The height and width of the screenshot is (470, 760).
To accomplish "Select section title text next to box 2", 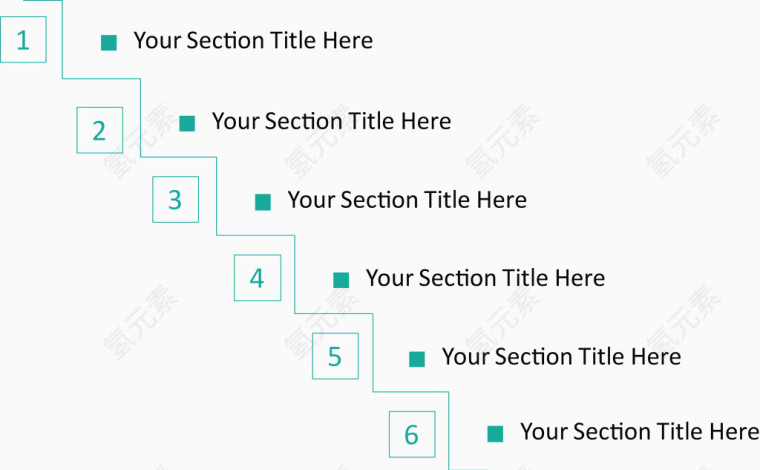I will point(332,121).
